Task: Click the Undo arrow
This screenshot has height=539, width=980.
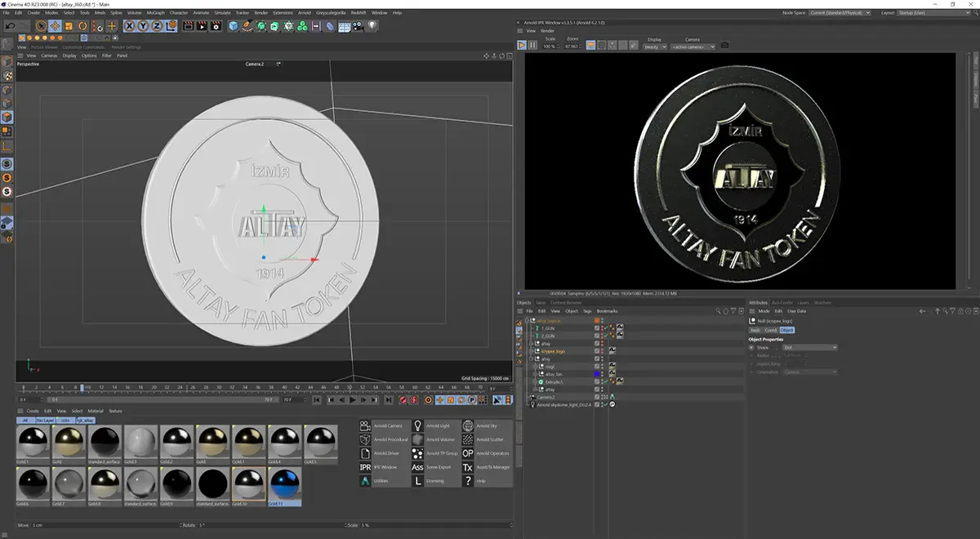Action: pyautogui.click(x=10, y=26)
